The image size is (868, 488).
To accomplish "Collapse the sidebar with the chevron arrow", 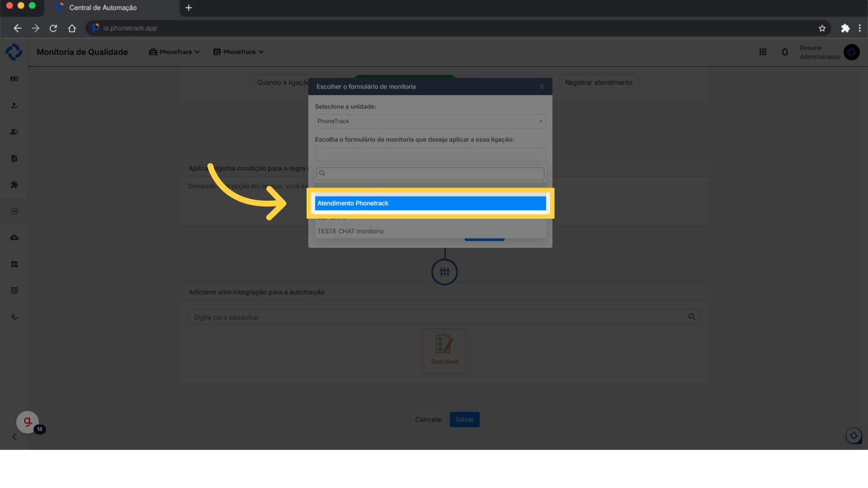I will [x=14, y=436].
